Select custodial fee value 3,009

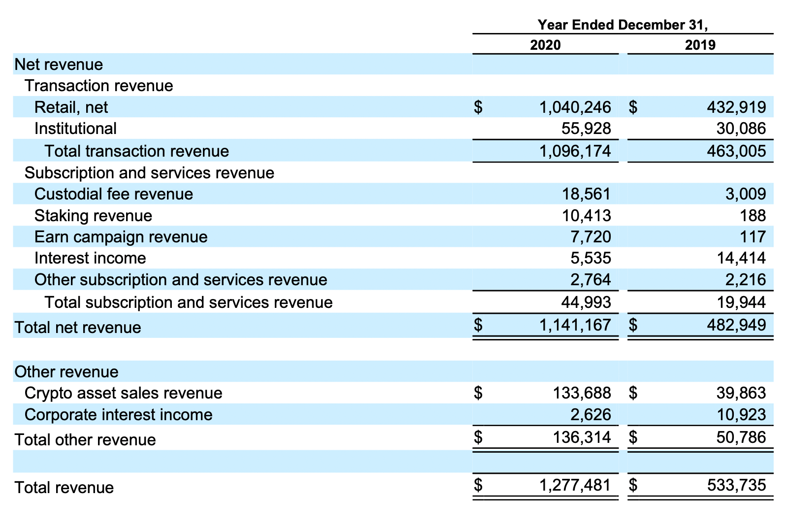pos(746,194)
